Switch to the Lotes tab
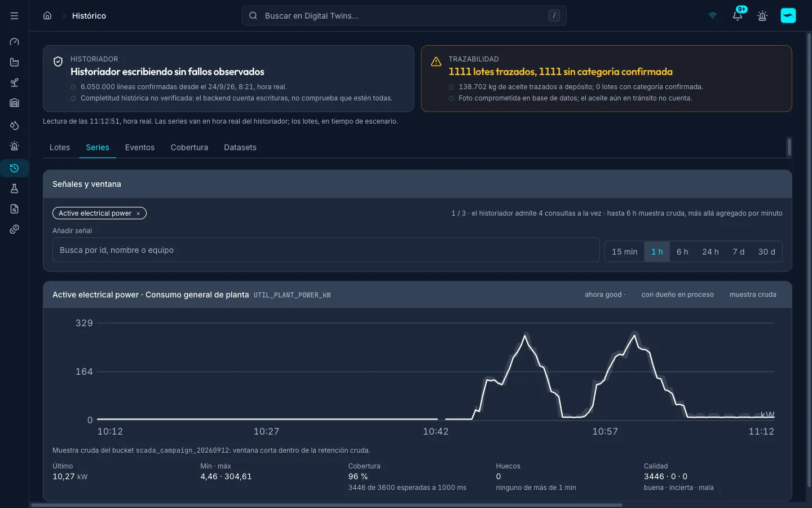 pyautogui.click(x=60, y=147)
